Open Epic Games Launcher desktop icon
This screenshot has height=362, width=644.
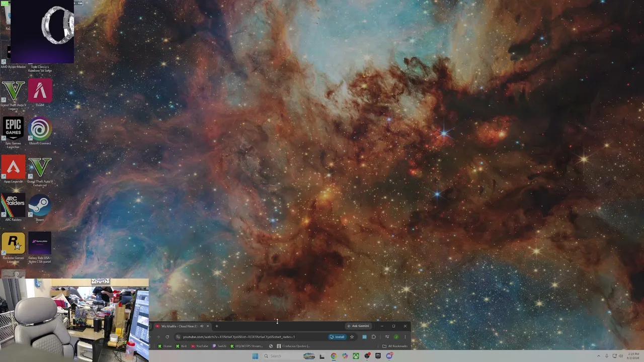click(13, 133)
